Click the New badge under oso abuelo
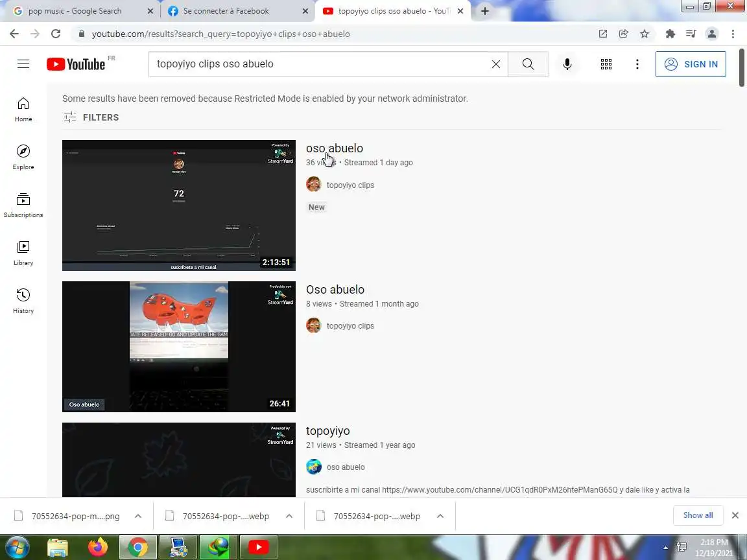Viewport: 747px width, 560px height. point(316,207)
